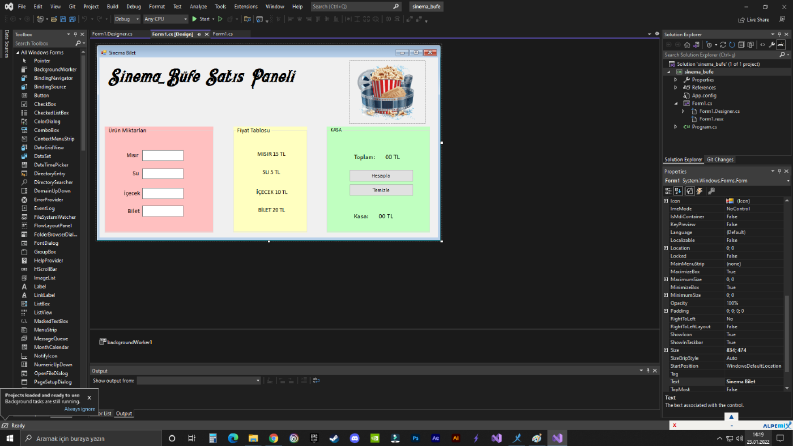Viewport: 793px width, 446px height.
Task: Click the Windows Start button
Action: click(x=10, y=438)
